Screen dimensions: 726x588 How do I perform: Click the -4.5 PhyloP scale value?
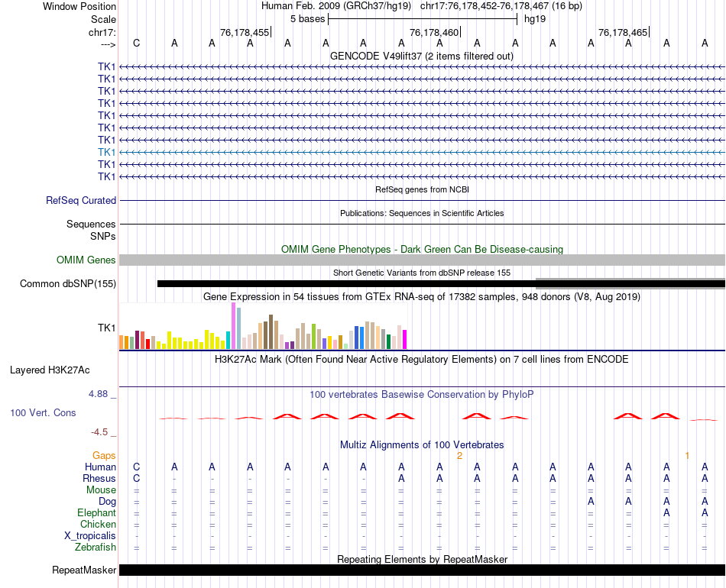[99, 432]
